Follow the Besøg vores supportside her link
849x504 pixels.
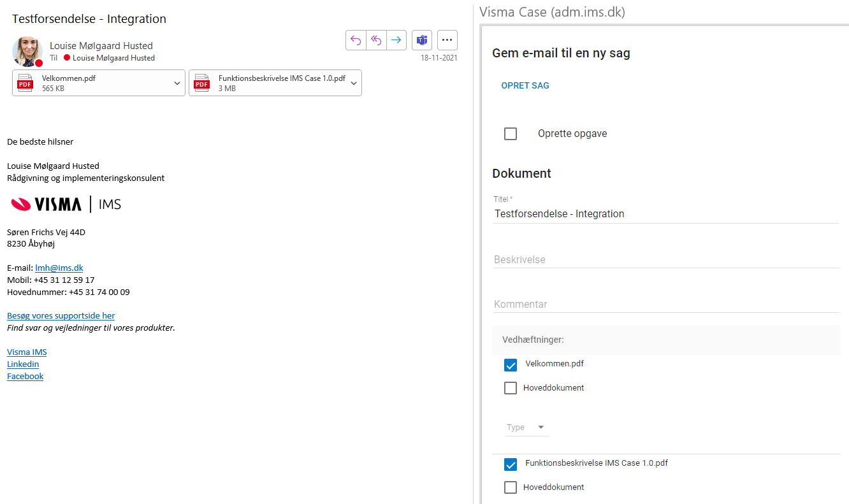pyautogui.click(x=61, y=316)
